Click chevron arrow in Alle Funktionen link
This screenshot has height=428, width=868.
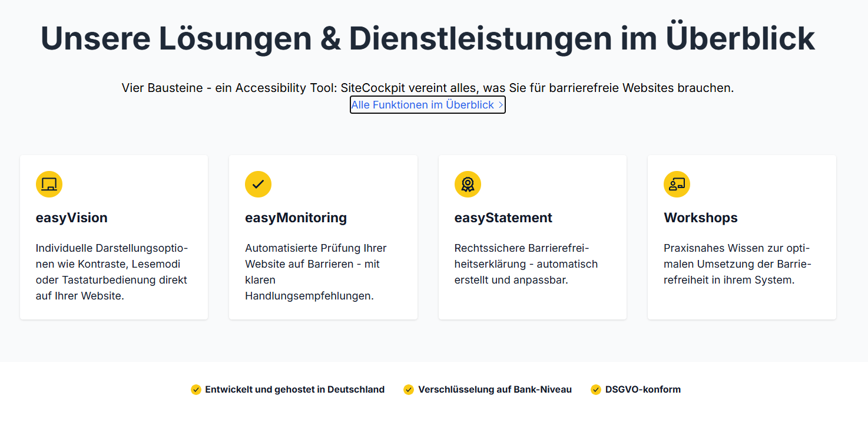coord(500,105)
